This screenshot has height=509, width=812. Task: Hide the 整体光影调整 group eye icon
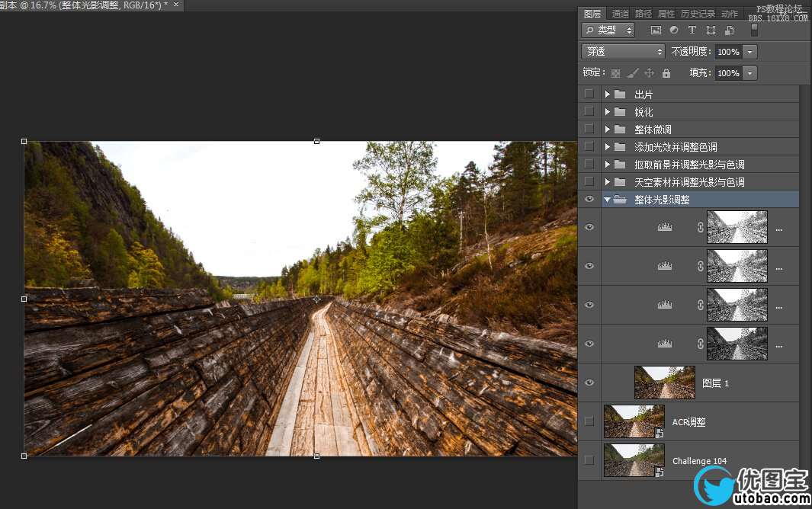click(589, 200)
